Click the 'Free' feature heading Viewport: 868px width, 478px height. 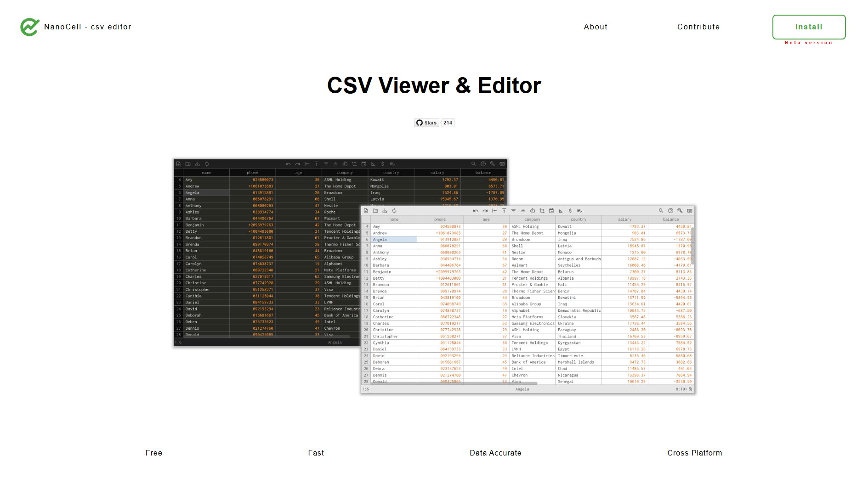154,453
